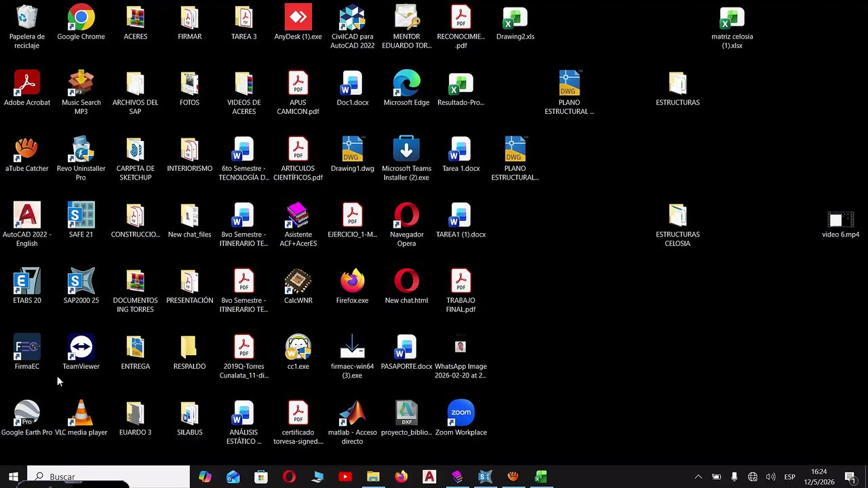Screen dimensions: 868x488
Task: Select the New chat.html file icon
Action: 407,287
